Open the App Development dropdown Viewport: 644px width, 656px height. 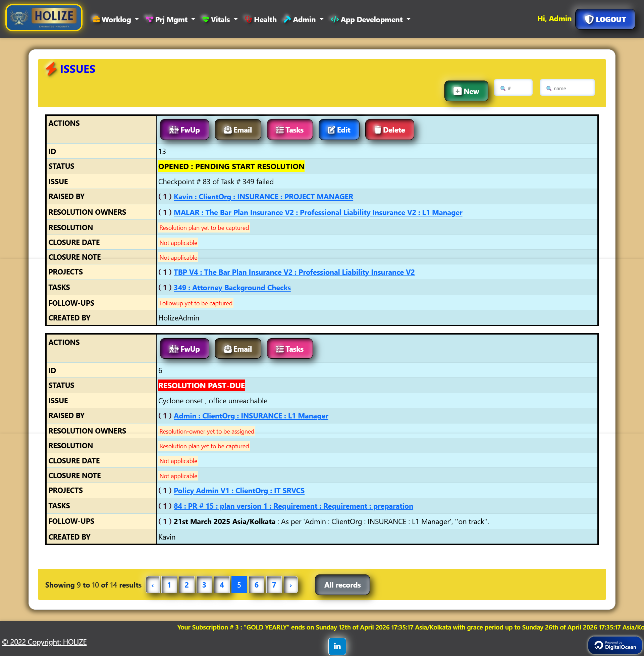click(371, 19)
